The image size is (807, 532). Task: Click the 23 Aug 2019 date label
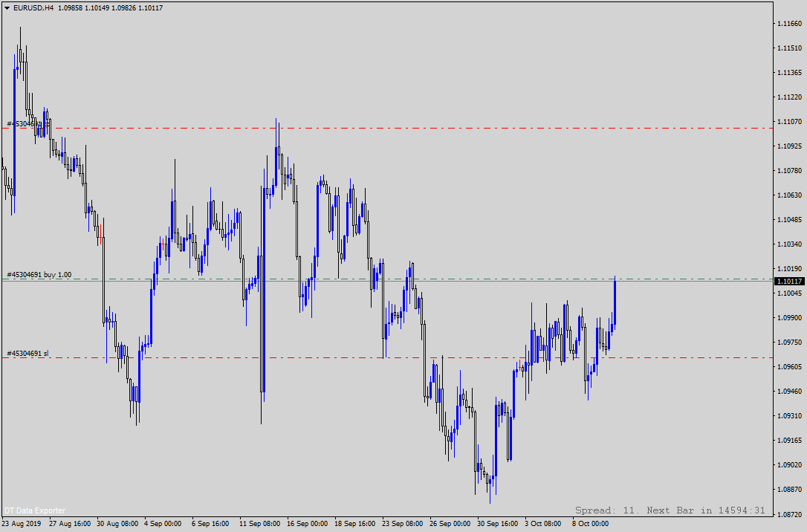(21, 524)
